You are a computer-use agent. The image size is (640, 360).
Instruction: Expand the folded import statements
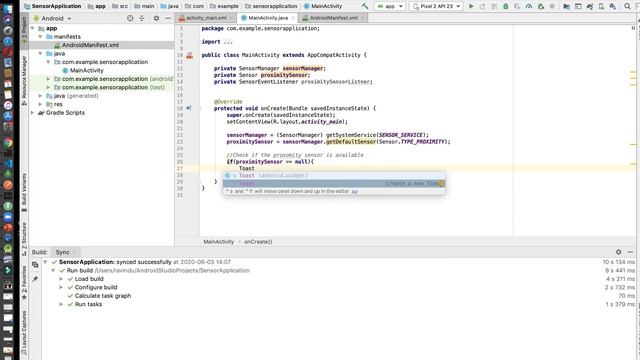[228, 42]
